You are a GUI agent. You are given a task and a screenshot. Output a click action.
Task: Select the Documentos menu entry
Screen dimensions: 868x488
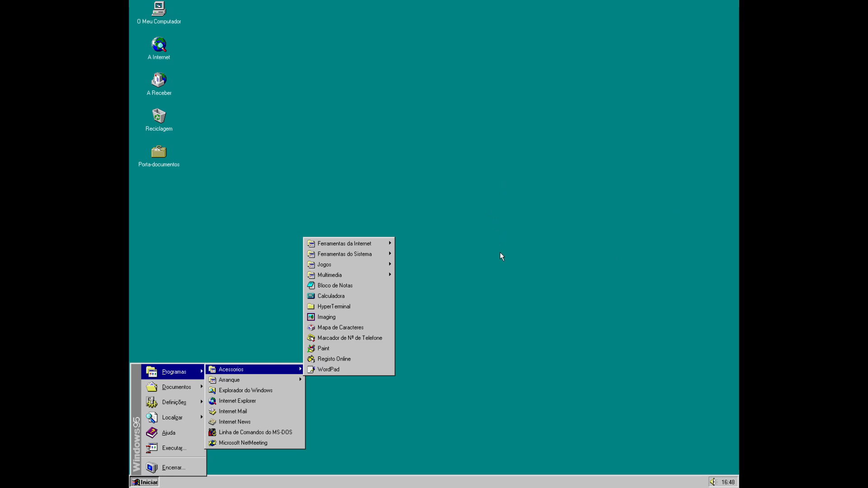pos(173,387)
